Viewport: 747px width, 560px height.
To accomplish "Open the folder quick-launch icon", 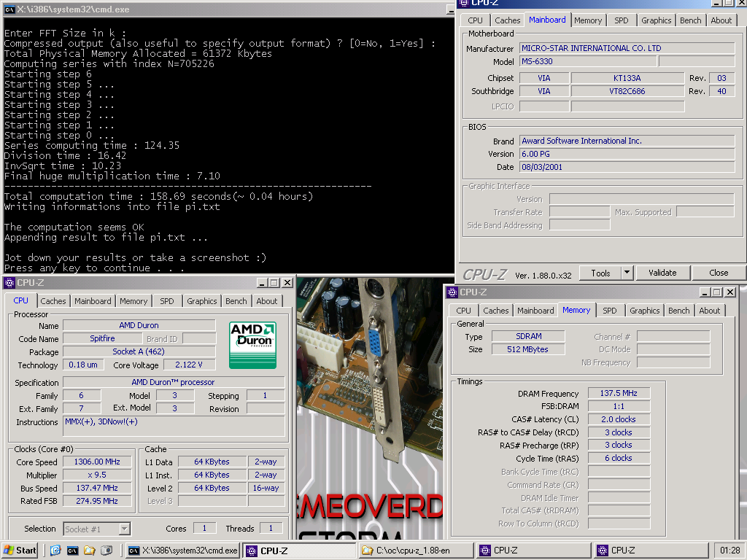I will tap(90, 551).
